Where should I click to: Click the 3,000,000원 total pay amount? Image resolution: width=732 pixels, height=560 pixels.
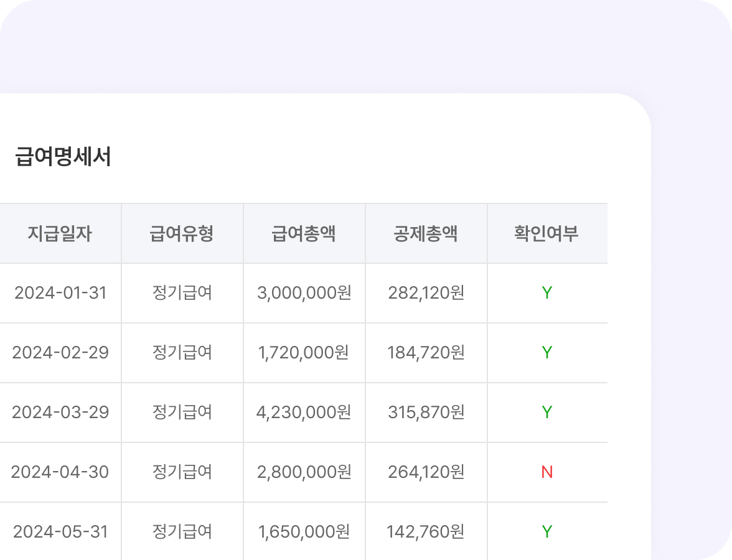[x=304, y=293]
